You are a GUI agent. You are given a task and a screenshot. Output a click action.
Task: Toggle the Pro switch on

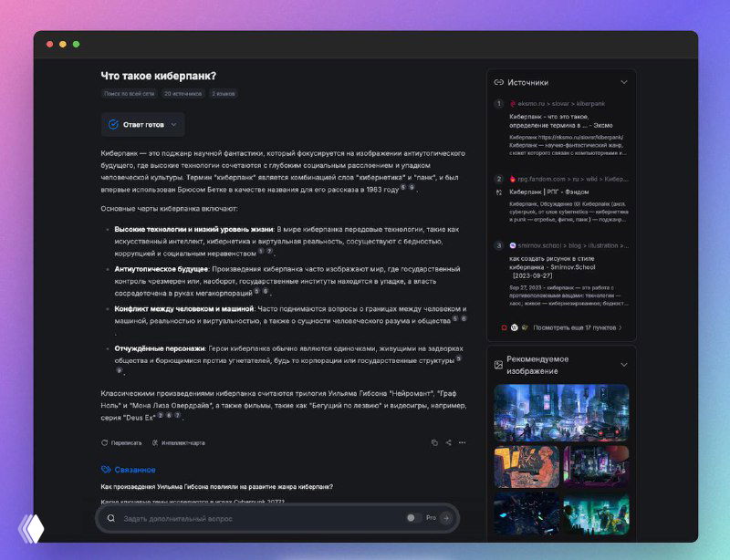tap(413, 518)
